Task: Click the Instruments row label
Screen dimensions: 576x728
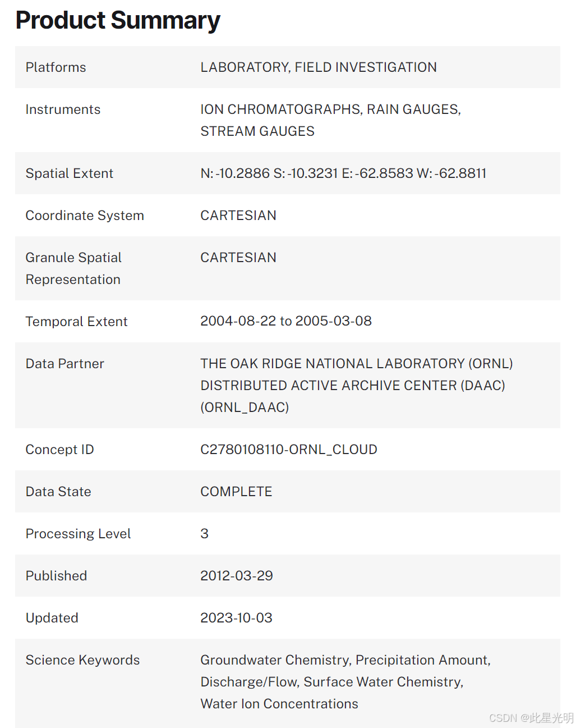Action: pos(63,109)
